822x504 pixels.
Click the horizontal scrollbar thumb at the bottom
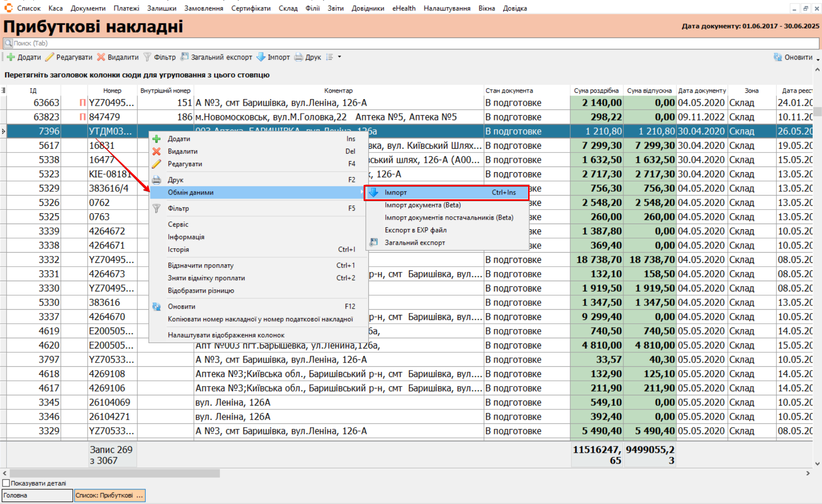pos(114,473)
